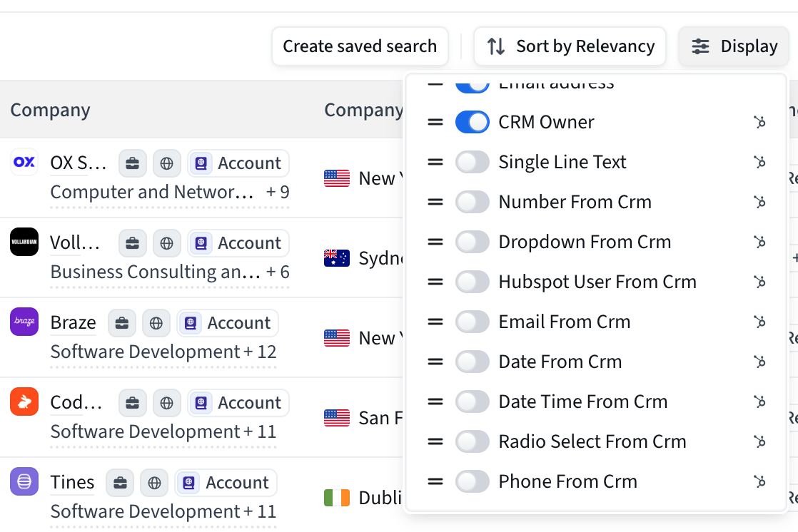Open website globe icon for Tines

[155, 483]
